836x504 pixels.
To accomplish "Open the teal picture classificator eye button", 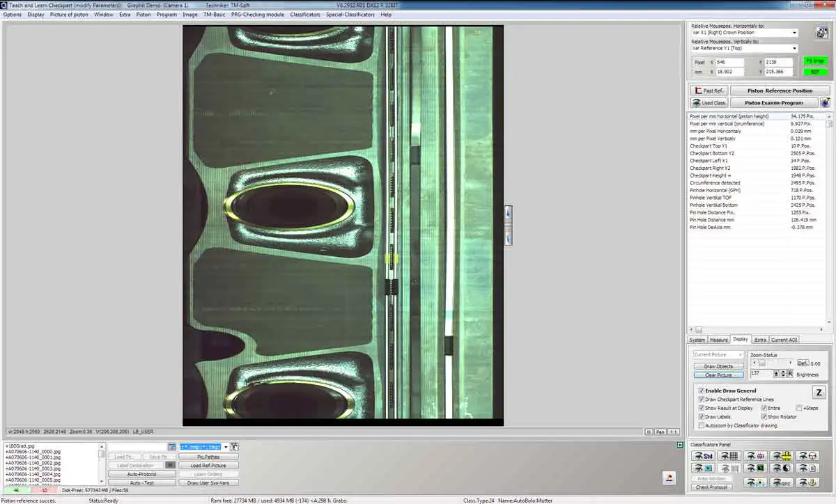I will tap(703, 468).
